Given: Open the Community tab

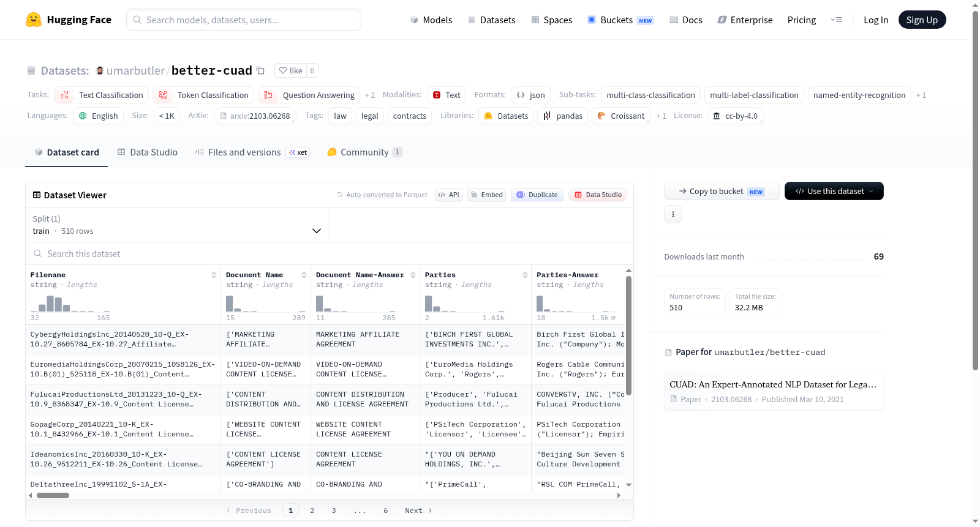Looking at the screenshot, I should 364,152.
